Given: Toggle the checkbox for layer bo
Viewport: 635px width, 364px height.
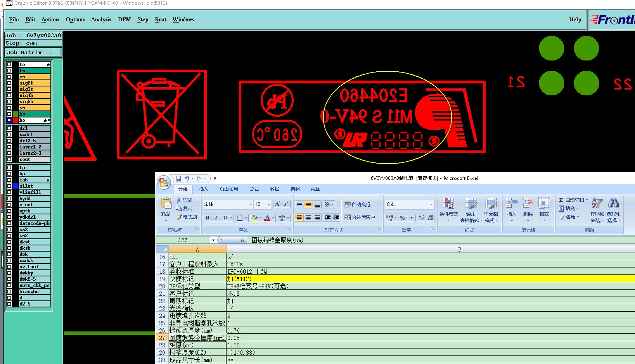Looking at the screenshot, I should point(9,120).
